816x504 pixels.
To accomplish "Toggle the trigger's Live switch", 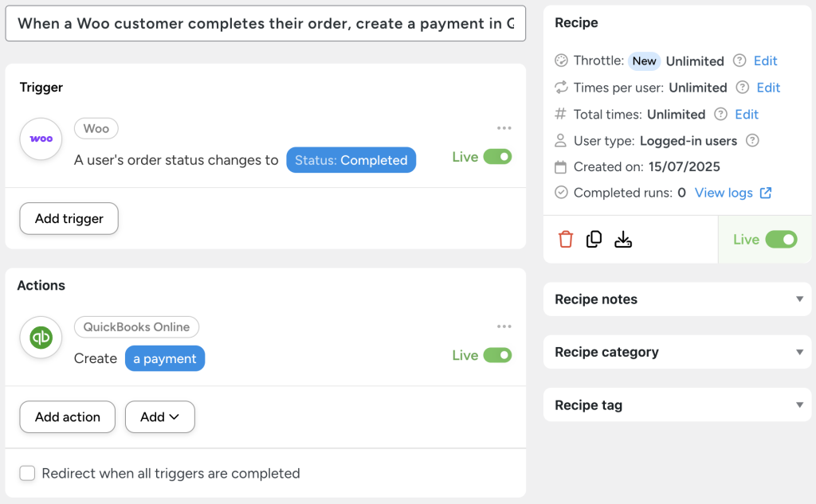I will coord(498,157).
